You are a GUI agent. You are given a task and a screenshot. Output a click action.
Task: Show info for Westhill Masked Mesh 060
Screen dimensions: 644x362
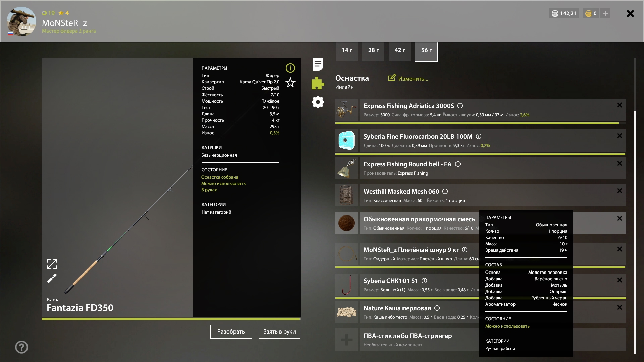click(x=445, y=191)
